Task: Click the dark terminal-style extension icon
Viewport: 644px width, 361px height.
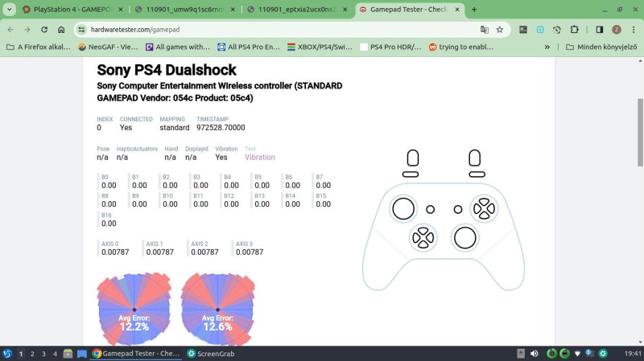Action: point(522,30)
